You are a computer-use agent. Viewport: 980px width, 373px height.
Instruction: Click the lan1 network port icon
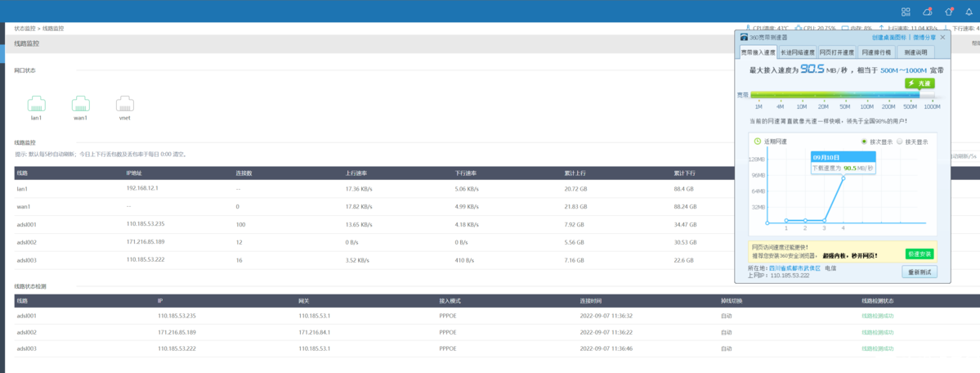(x=36, y=104)
